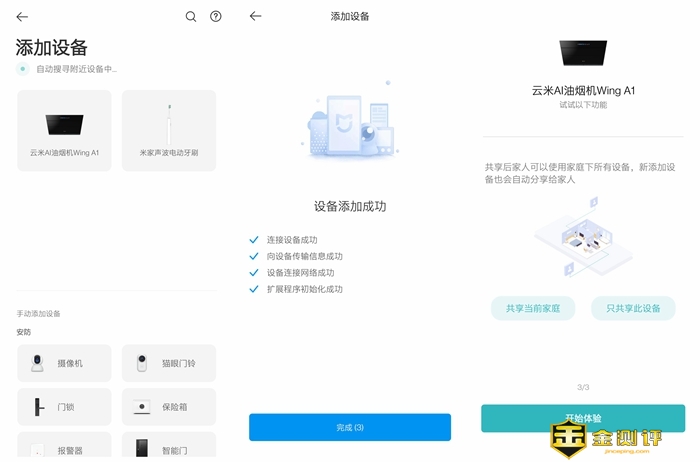Screen dimensions: 700x462
Task: Tap the range hood image above 试试以下功能
Action: click(x=583, y=55)
